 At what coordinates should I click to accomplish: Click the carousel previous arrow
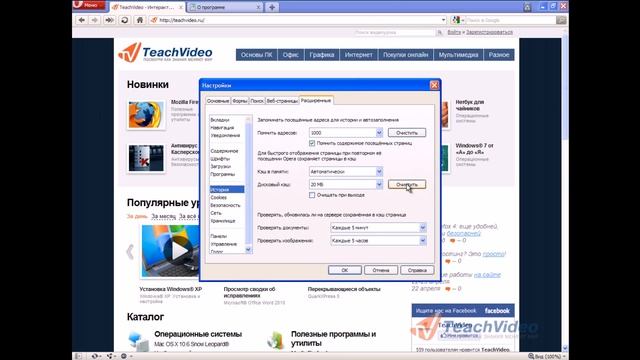(130, 251)
